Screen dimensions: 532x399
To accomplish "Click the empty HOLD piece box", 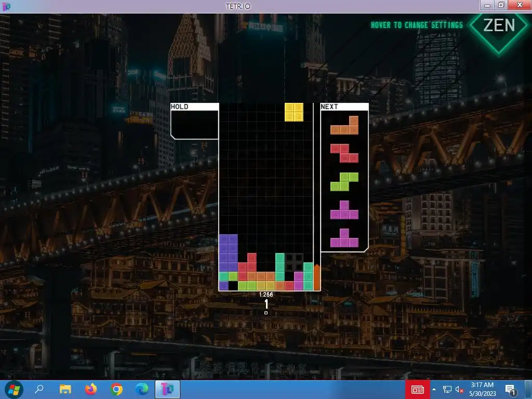I will (195, 125).
